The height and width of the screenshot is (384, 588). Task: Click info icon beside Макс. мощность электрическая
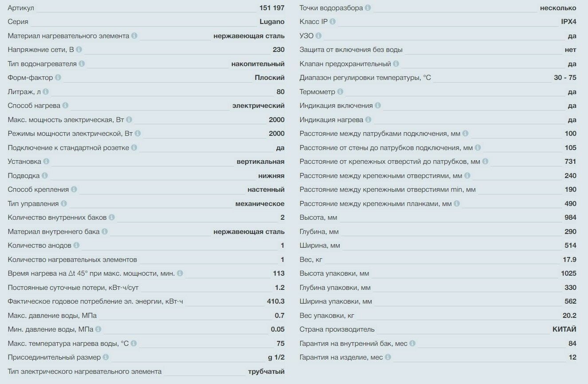coord(129,119)
